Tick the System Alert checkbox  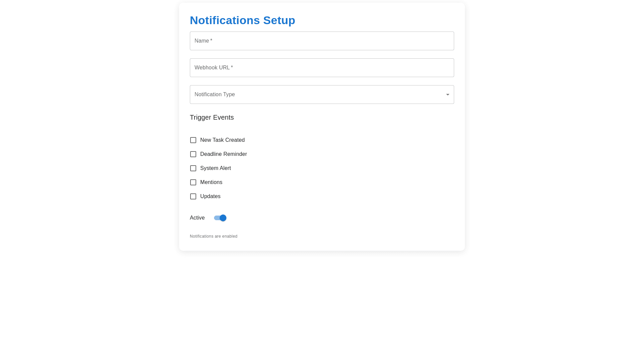193,168
